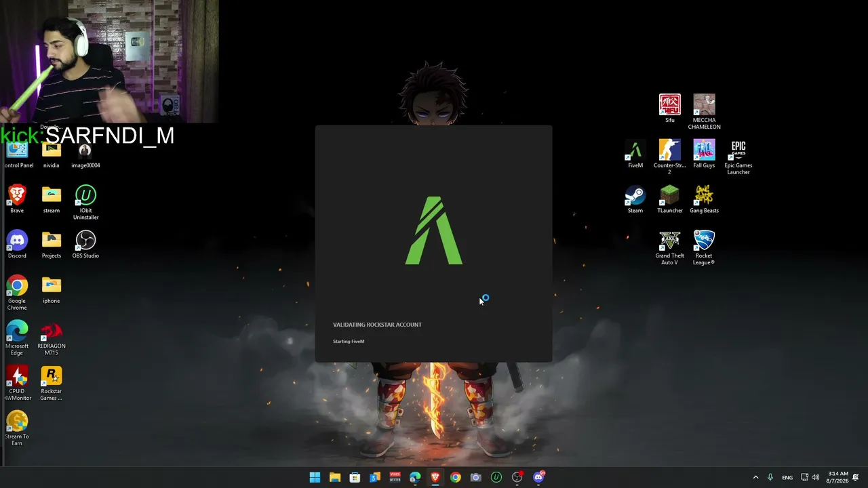Select the TLauncher desktop shortcut
This screenshot has width=868, height=488.
coord(670,199)
